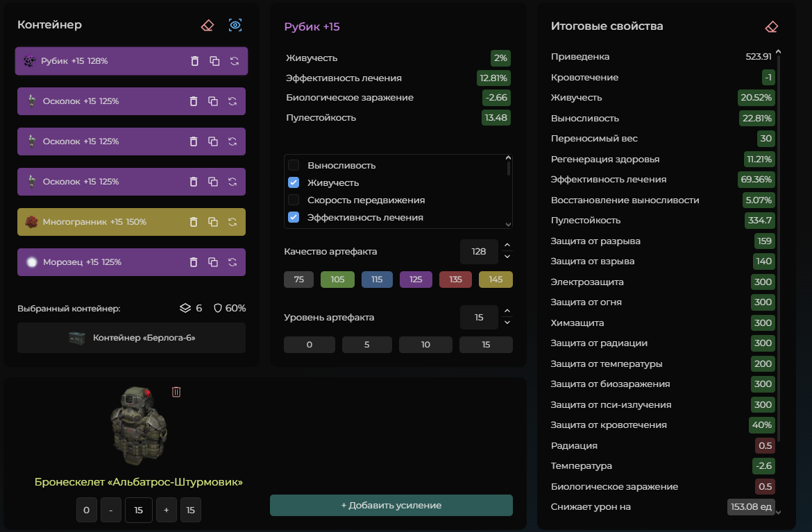Toggle the eye visibility icon in Контейнер header
This screenshot has width=812, height=532.
coord(235,25)
